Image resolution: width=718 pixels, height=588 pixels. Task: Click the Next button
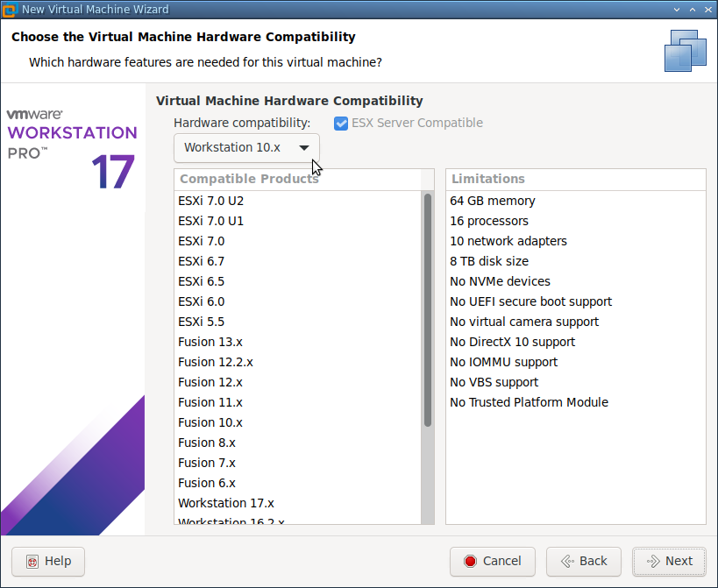(x=669, y=561)
